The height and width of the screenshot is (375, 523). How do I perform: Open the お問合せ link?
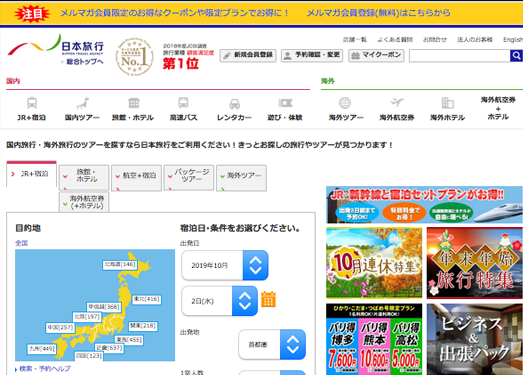point(435,40)
